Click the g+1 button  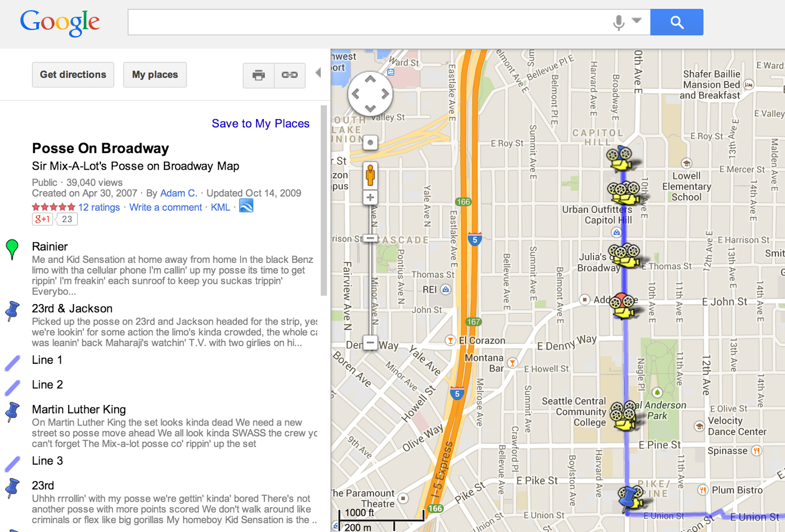(x=43, y=219)
